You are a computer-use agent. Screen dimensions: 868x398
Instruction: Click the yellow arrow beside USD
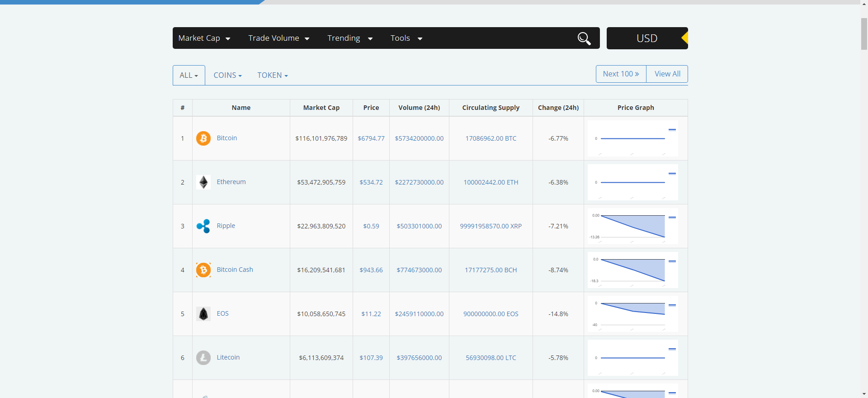(x=684, y=38)
